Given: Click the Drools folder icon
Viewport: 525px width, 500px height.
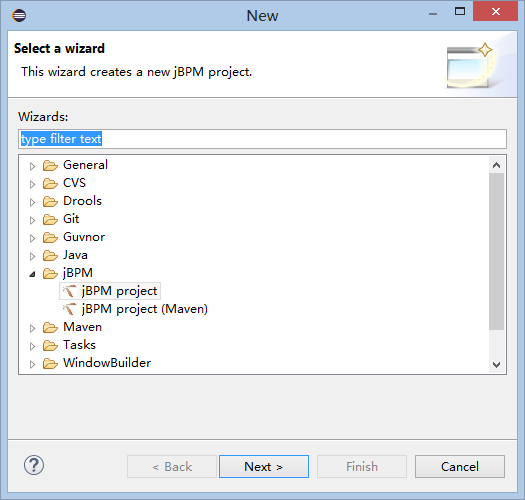Looking at the screenshot, I should click(x=50, y=201).
